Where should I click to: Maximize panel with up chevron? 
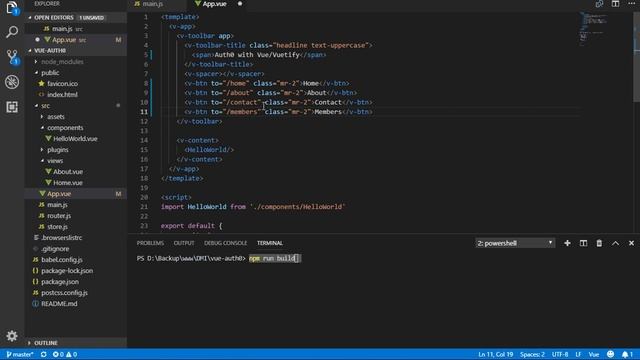(x=615, y=243)
